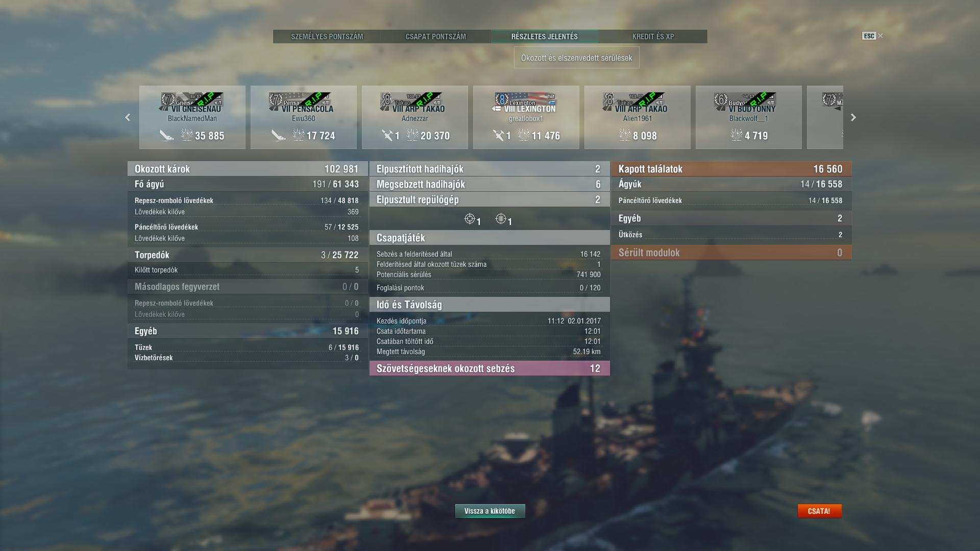Open the Személyes pontszám tab
This screenshot has width=980, height=551.
327,36
